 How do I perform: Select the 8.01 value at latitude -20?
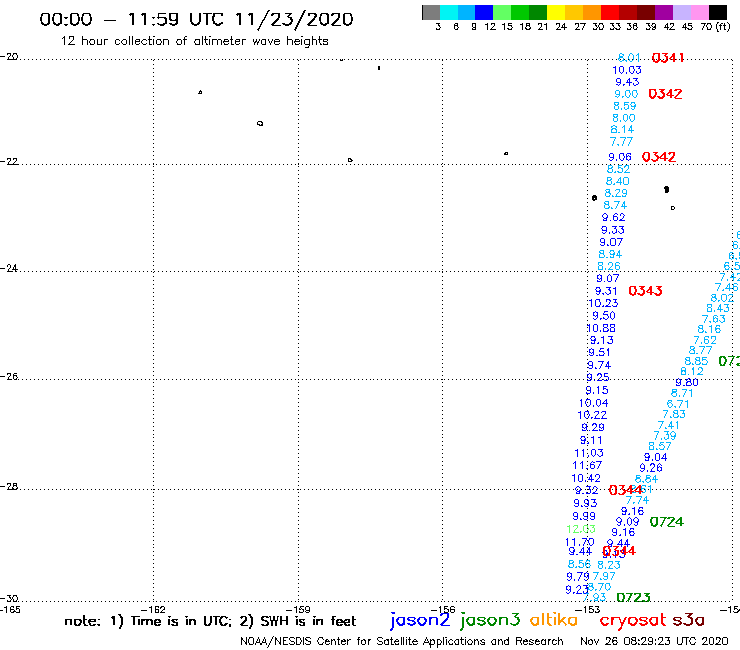[629, 58]
